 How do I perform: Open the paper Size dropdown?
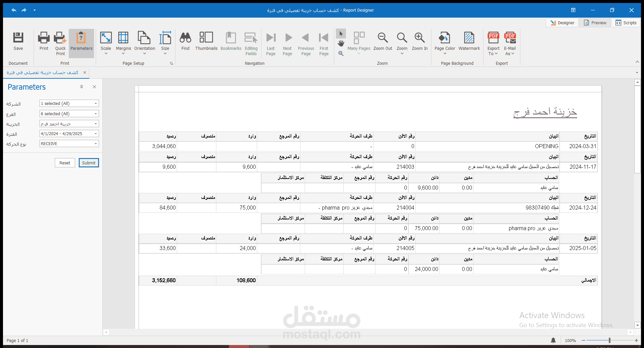165,43
